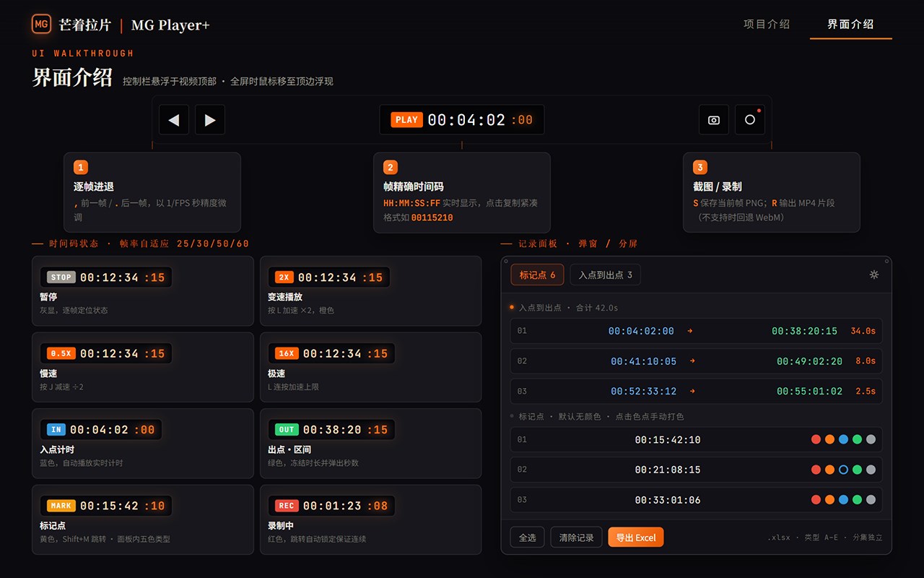This screenshot has height=578, width=924.
Task: Click 清除记录 button
Action: point(576,538)
